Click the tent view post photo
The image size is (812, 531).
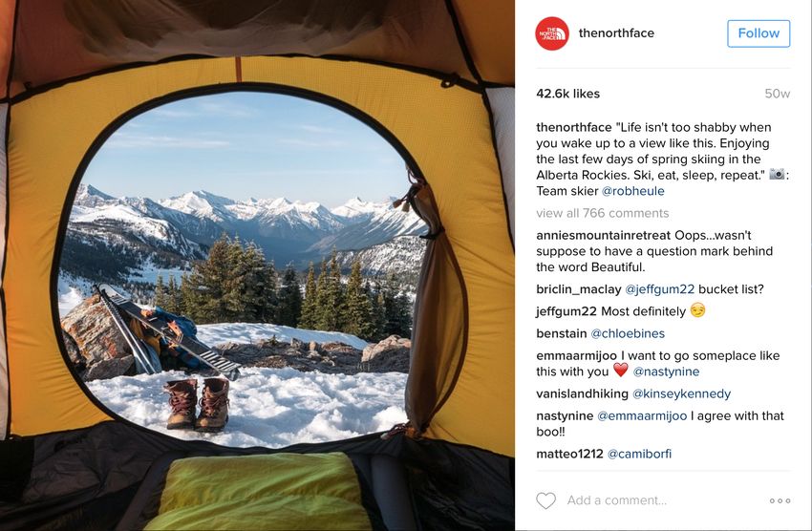pos(257,265)
